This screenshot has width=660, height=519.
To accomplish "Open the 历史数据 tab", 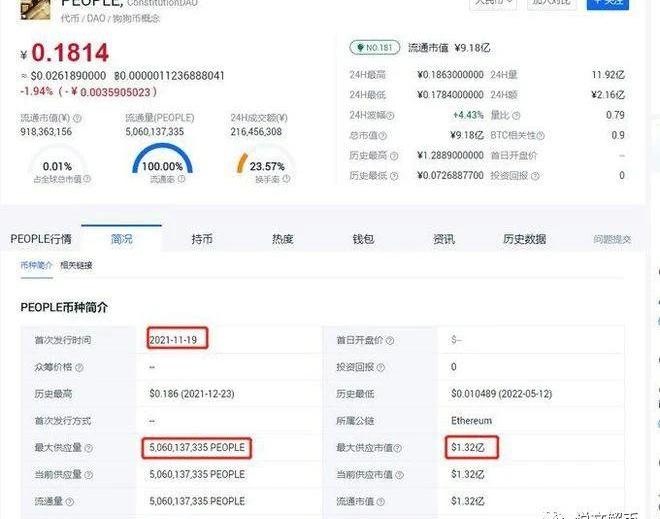I will pos(524,239).
